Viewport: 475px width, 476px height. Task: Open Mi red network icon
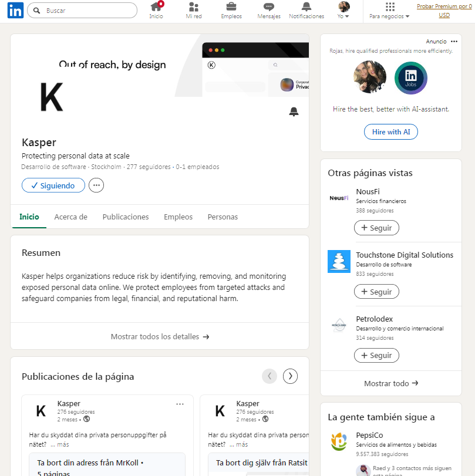[x=194, y=11]
